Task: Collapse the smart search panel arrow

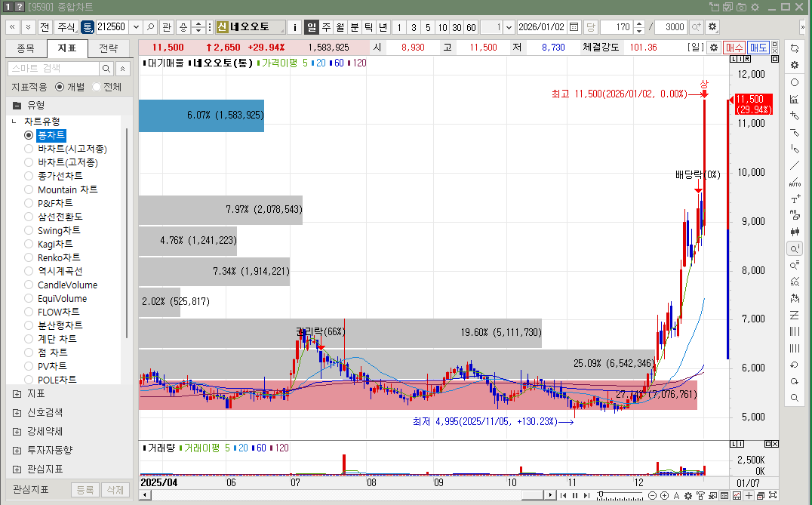Action: click(x=123, y=69)
